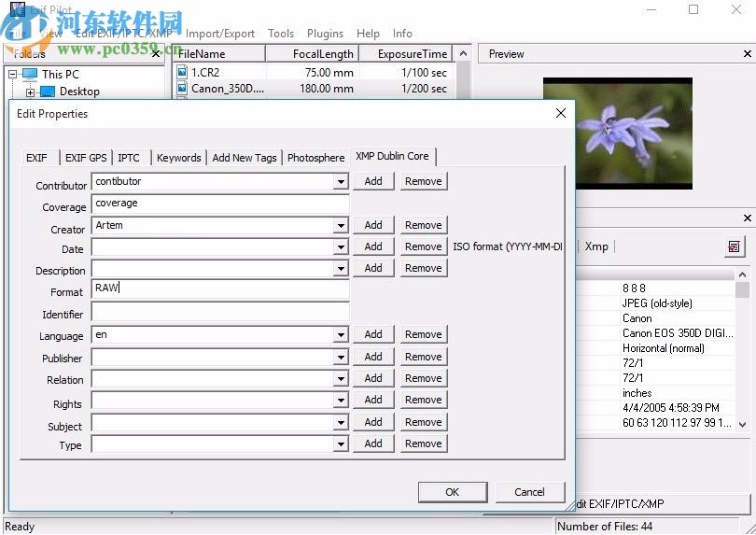The image size is (756, 535).
Task: Select the 1.CR2 file row
Action: coord(314,73)
